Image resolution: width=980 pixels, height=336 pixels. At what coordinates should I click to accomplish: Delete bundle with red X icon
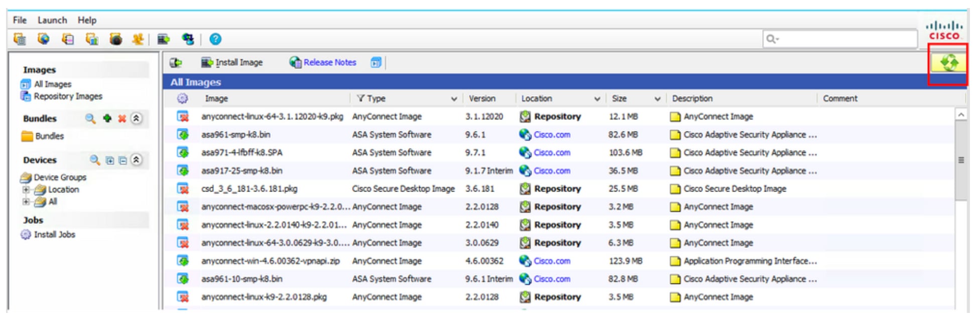pos(122,118)
